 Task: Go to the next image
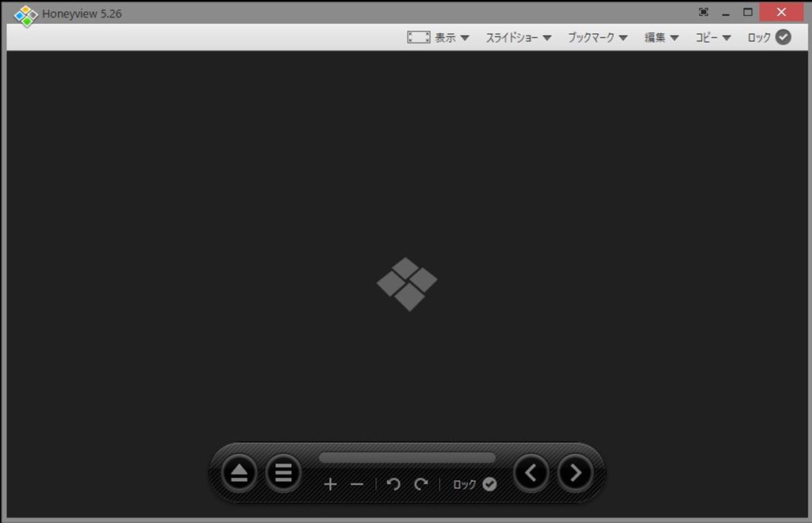pos(576,473)
